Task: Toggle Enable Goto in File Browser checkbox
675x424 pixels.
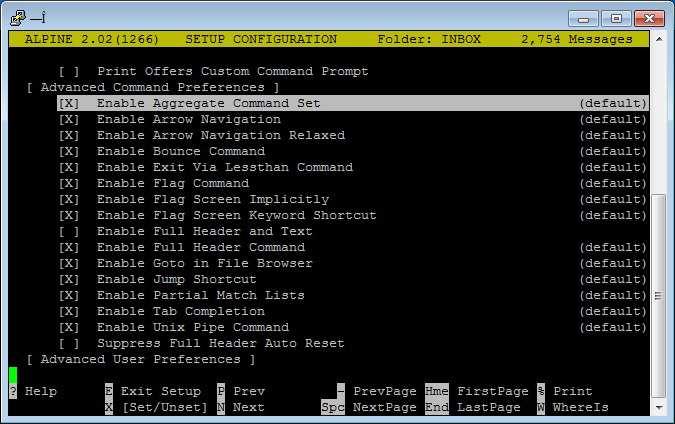Action: tap(69, 263)
